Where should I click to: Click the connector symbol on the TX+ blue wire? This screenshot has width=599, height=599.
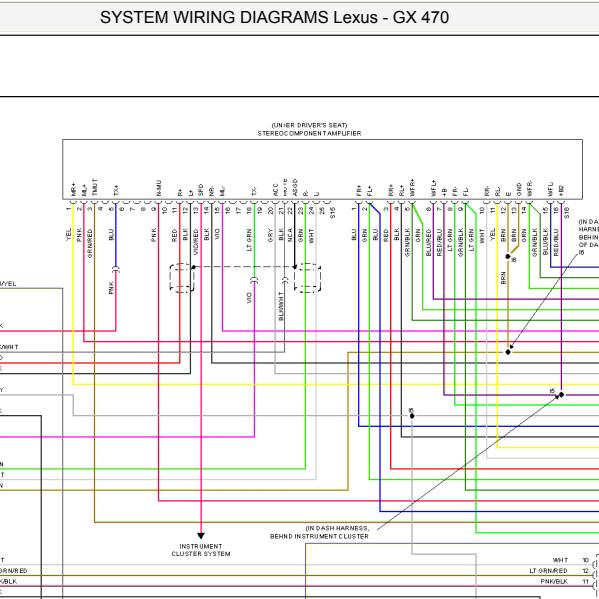click(116, 269)
